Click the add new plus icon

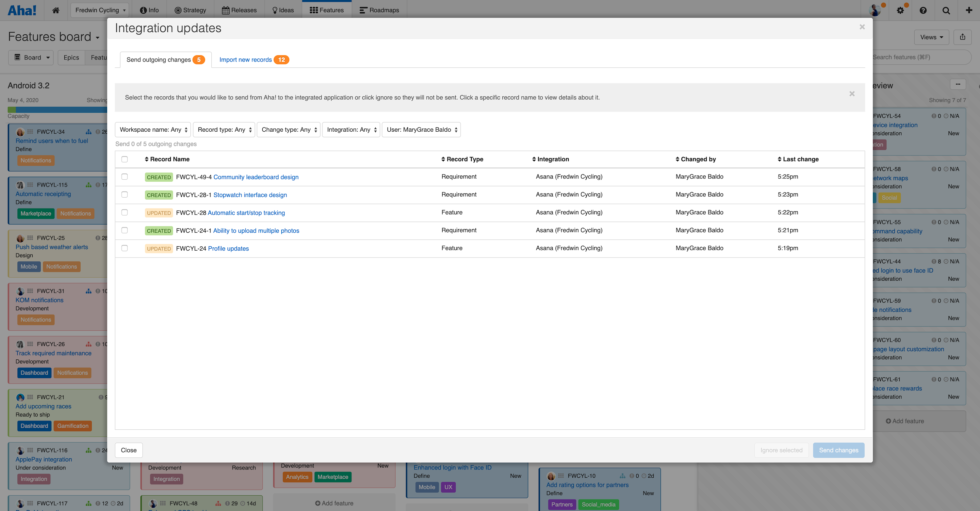click(969, 10)
